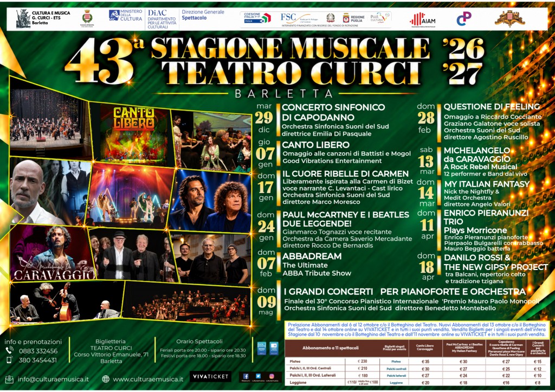
Task: Click the BARLETTA subtitle under the main title
Action: click(283, 94)
